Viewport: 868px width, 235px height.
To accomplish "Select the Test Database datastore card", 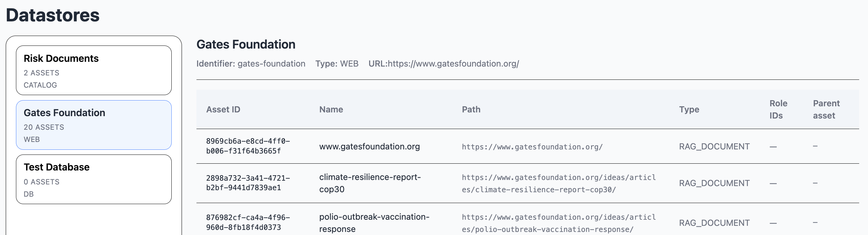I will (94, 179).
